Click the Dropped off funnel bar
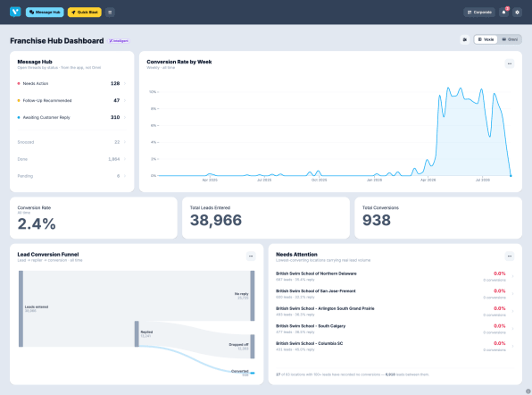532x395 pixels. pos(253,347)
